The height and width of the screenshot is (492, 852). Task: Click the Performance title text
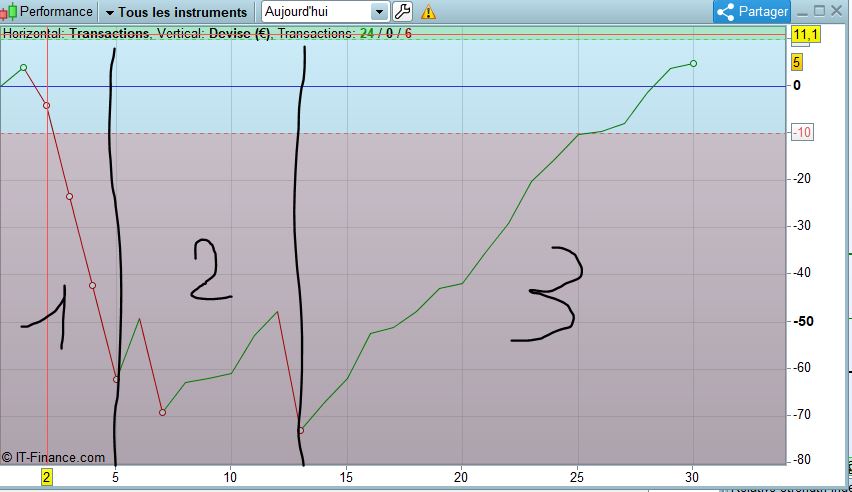click(56, 11)
